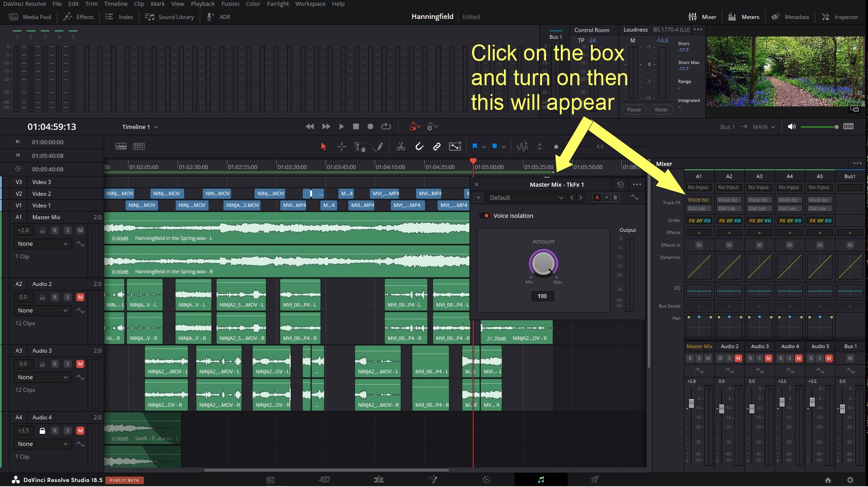Viewport: 868px width, 487px height.
Task: Click the rewind transport button
Action: click(x=310, y=127)
